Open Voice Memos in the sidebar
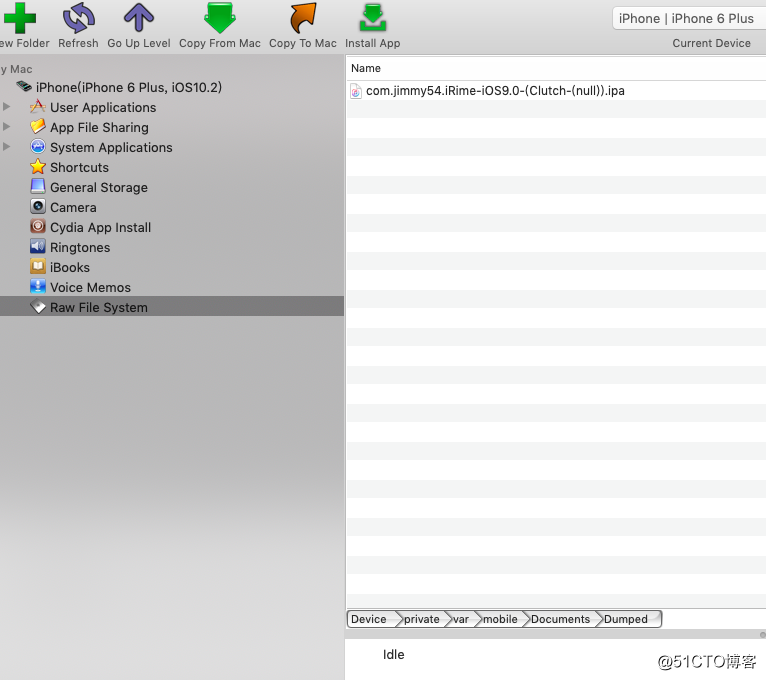Image resolution: width=766 pixels, height=680 pixels. coord(90,288)
